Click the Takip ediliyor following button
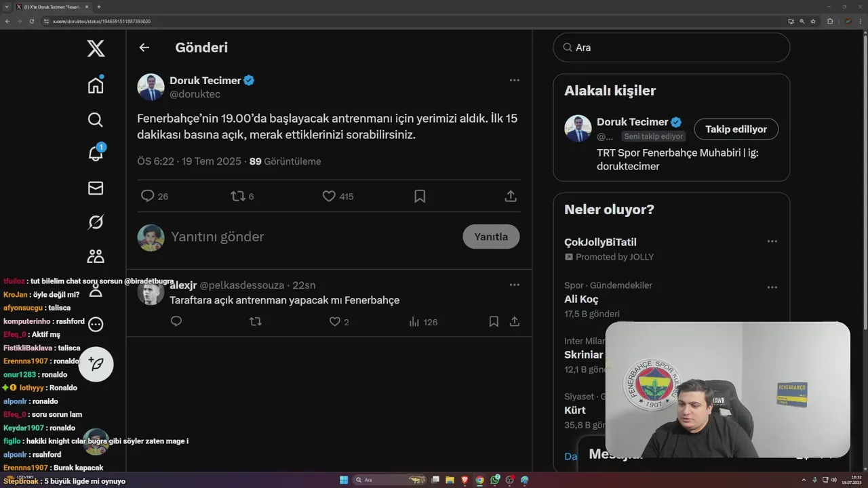Viewport: 868px width, 488px height. pyautogui.click(x=736, y=129)
